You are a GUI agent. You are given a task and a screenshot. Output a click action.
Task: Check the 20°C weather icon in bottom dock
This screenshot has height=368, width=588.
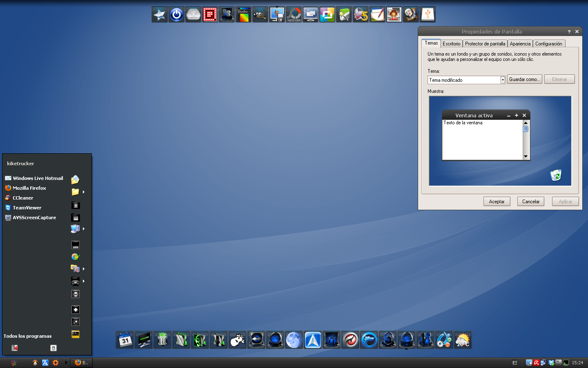(463, 340)
